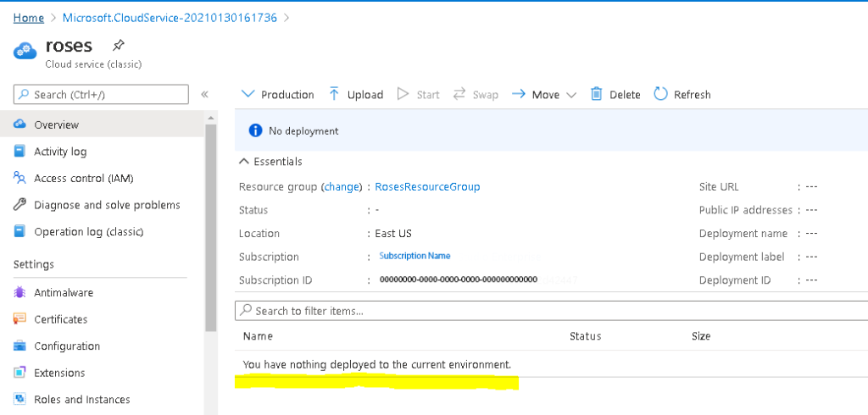Image resolution: width=868 pixels, height=415 pixels.
Task: Click the Refresh circular arrow icon
Action: tap(661, 94)
